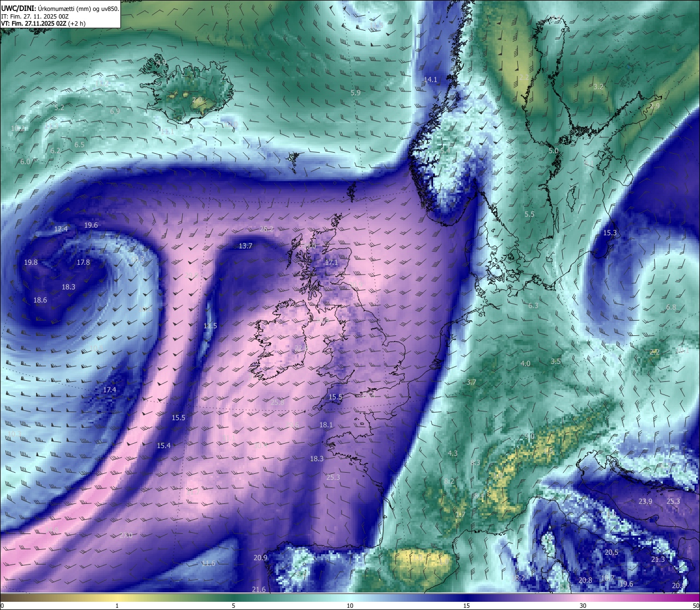This screenshot has height=610, width=700.
Task: Click the 5.5 map value
Action: (529, 214)
